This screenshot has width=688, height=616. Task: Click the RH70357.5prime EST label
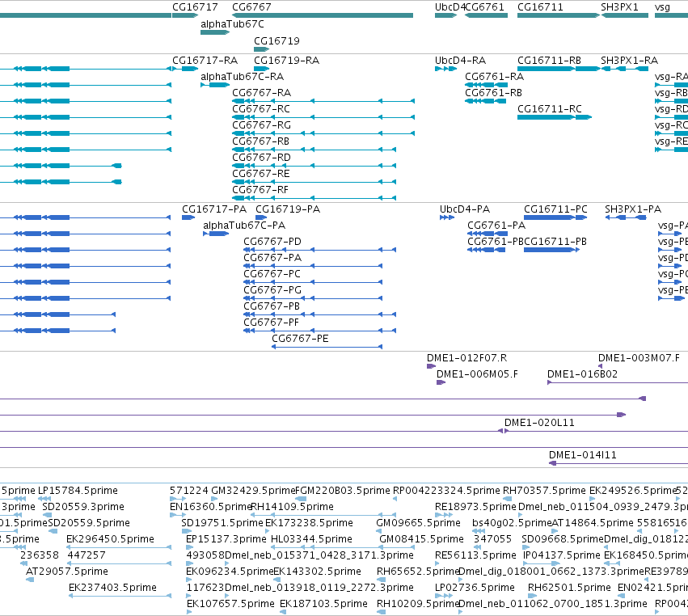click(544, 491)
